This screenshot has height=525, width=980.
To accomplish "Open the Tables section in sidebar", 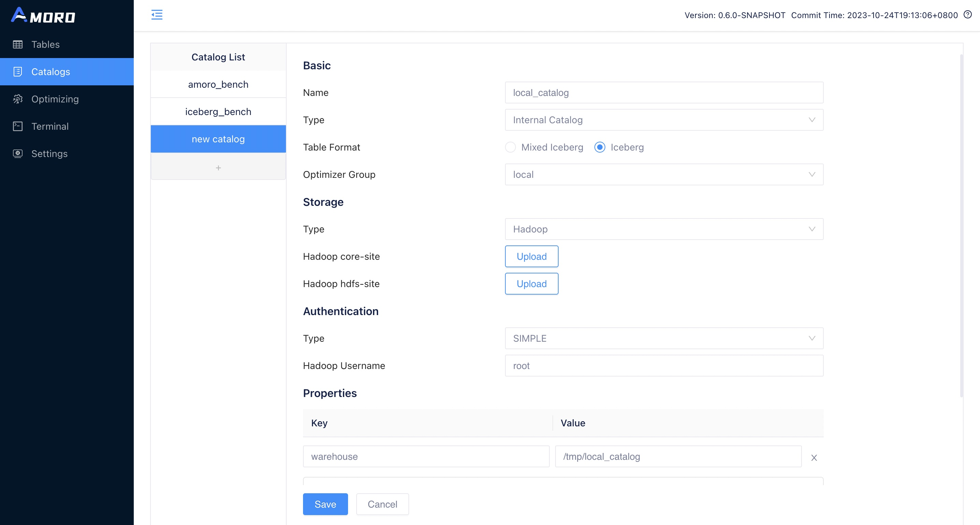I will tap(45, 44).
